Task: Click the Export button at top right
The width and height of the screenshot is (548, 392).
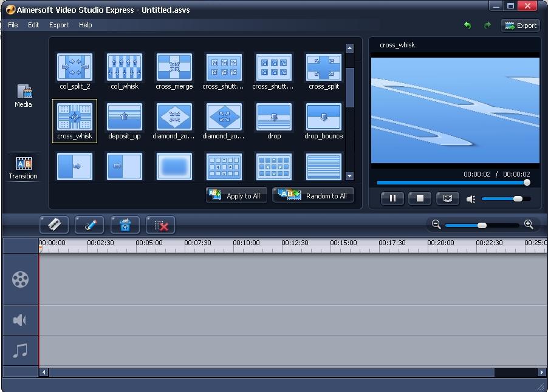Action: point(521,25)
